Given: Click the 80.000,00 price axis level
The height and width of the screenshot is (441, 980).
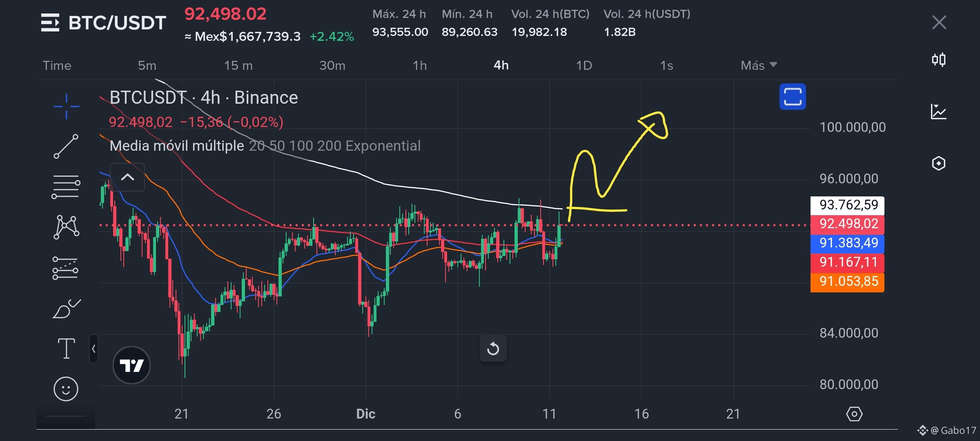Looking at the screenshot, I should [849, 384].
